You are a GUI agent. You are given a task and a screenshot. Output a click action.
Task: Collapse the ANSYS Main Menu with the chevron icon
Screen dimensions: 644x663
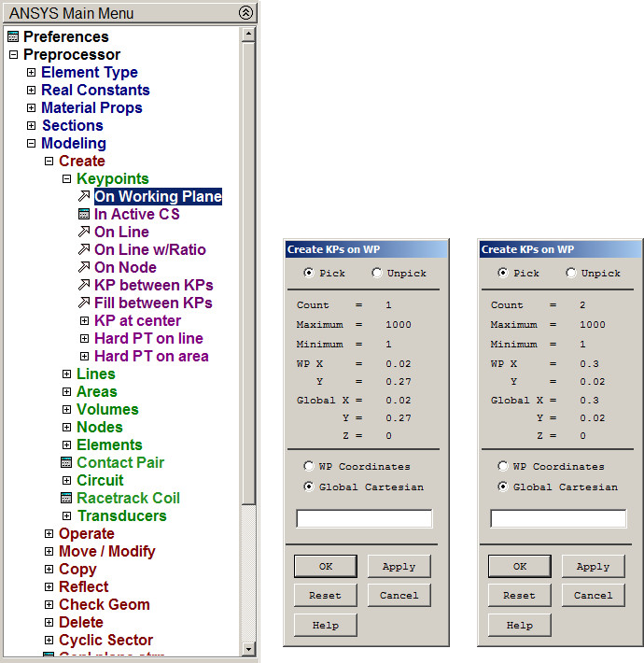coord(245,13)
